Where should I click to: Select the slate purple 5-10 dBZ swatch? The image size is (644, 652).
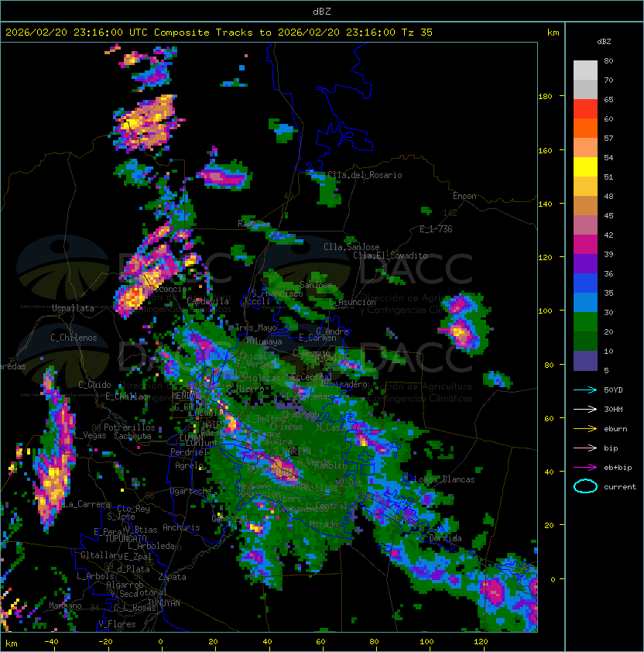tap(585, 361)
